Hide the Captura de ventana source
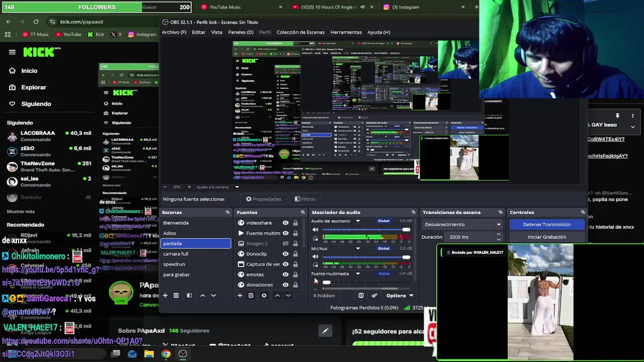This screenshot has height=362, width=644. 285,264
